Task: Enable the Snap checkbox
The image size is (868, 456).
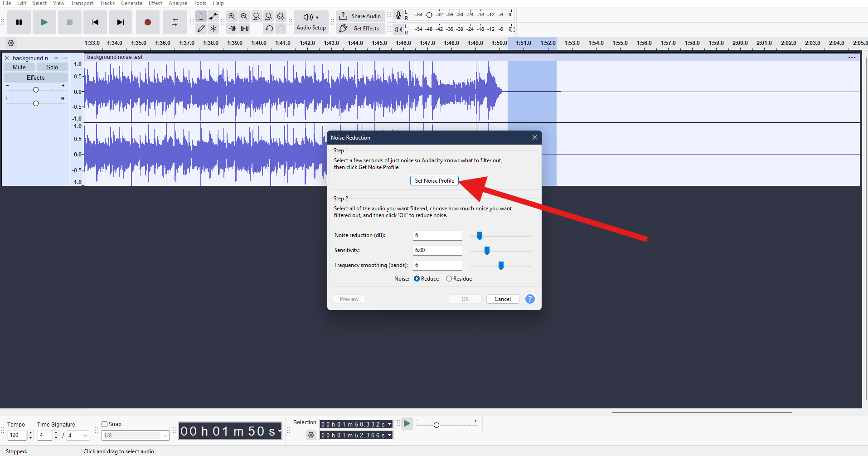Action: pyautogui.click(x=104, y=424)
